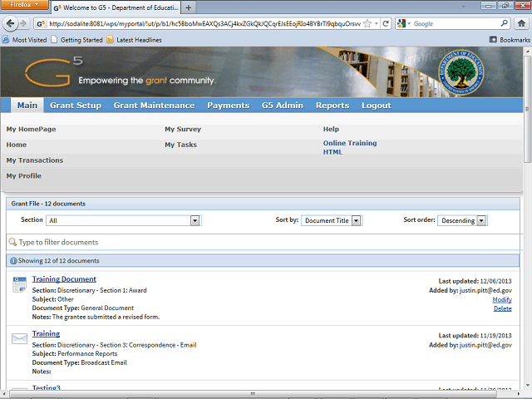Open the Latest Headlines feed bookmark

pyautogui.click(x=134, y=40)
